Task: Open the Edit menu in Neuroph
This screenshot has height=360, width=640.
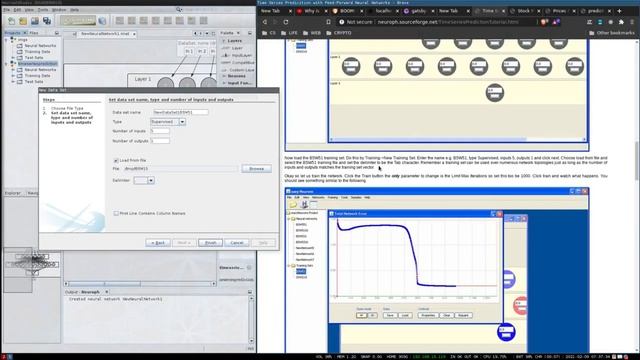Action: 18,9
